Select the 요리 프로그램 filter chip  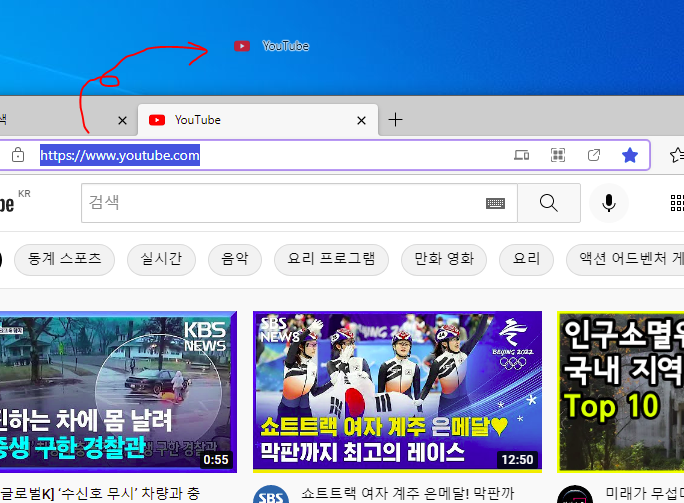[x=331, y=259]
